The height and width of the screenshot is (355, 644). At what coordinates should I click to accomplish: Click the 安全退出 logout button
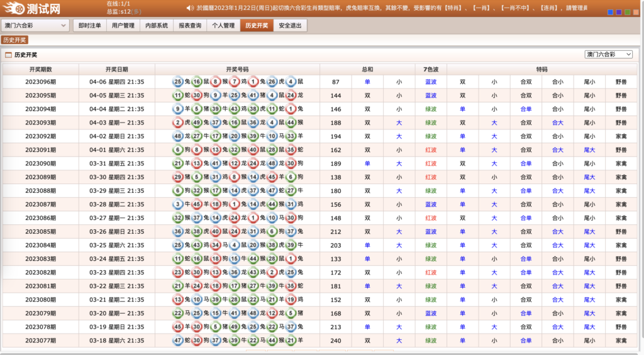pos(290,26)
